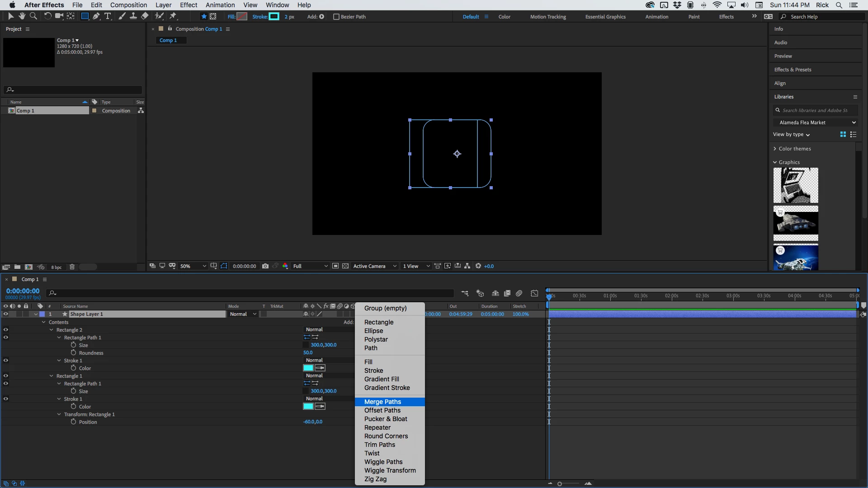Toggle visibility of Shape Layer 1

coord(6,314)
